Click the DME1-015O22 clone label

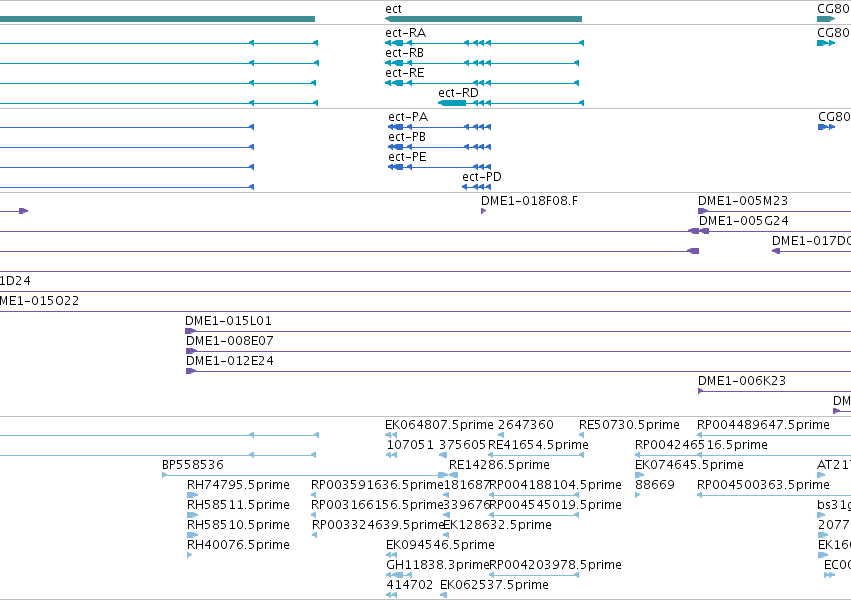(40, 301)
